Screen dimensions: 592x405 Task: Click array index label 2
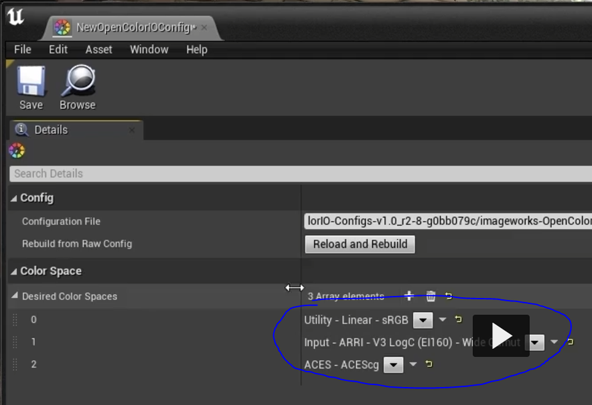(x=34, y=364)
